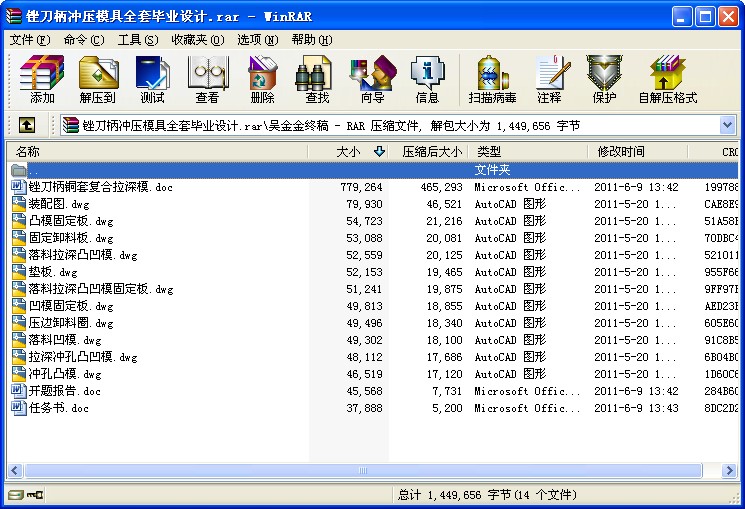Click the key password icon in status bar
The height and width of the screenshot is (509, 745).
[35, 495]
